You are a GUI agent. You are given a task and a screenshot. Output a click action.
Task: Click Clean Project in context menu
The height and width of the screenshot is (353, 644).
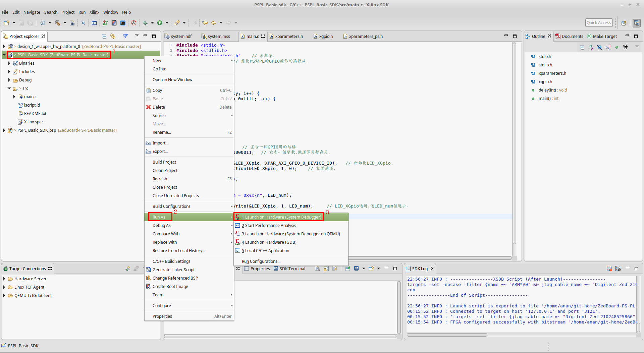(x=189, y=170)
